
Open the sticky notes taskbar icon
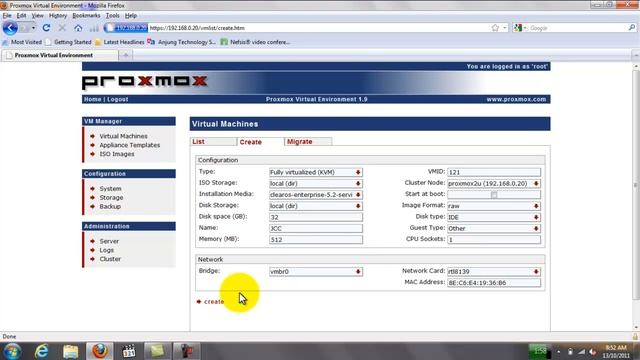point(158,351)
